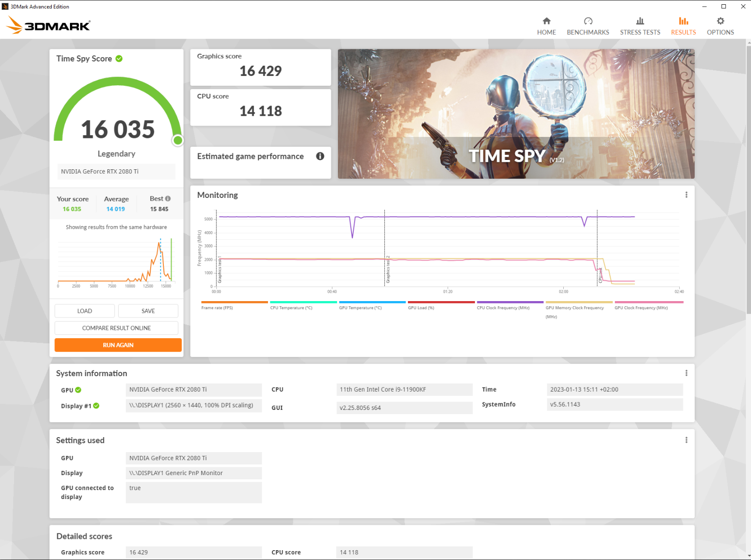Click the Settings used GPU RTX 2080 Ti field
751x560 pixels.
tap(194, 458)
